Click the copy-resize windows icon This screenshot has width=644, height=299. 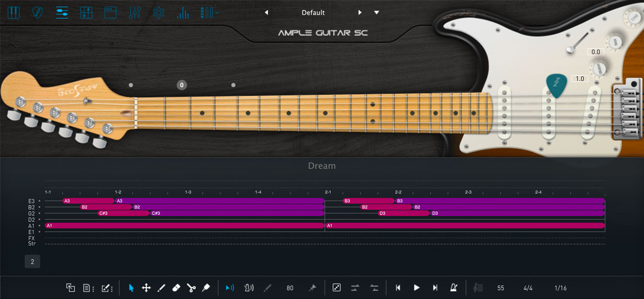pos(71,288)
